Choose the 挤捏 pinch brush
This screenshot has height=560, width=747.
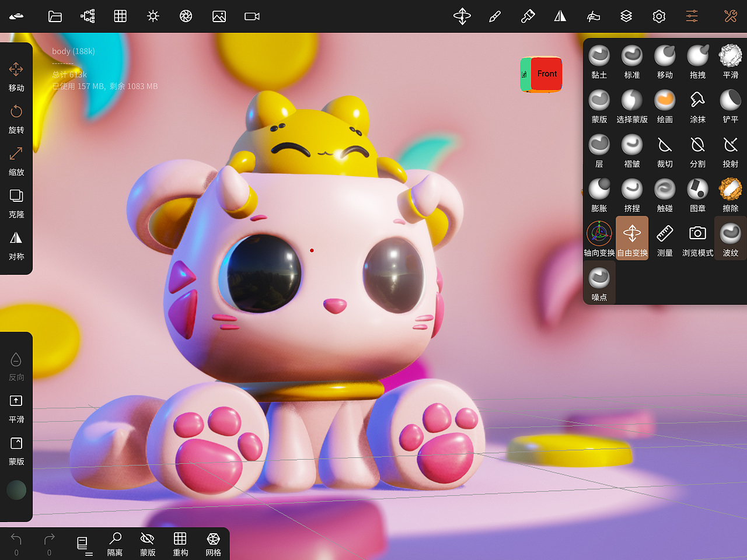point(632,195)
